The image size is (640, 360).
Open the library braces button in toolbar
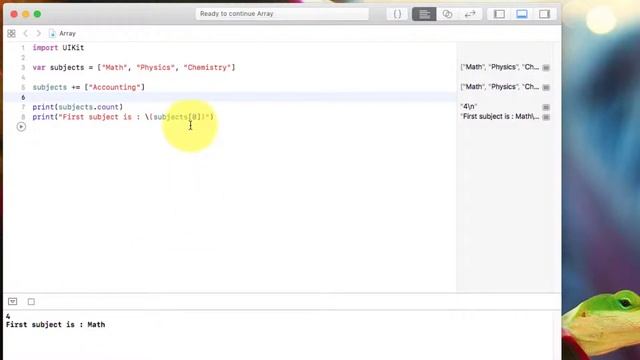(397, 14)
